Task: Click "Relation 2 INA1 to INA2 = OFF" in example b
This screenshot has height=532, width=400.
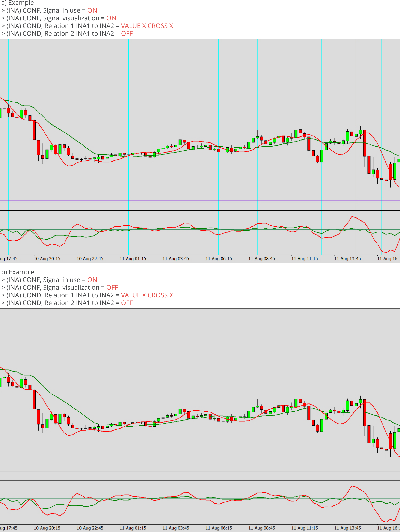Action: pyautogui.click(x=67, y=303)
